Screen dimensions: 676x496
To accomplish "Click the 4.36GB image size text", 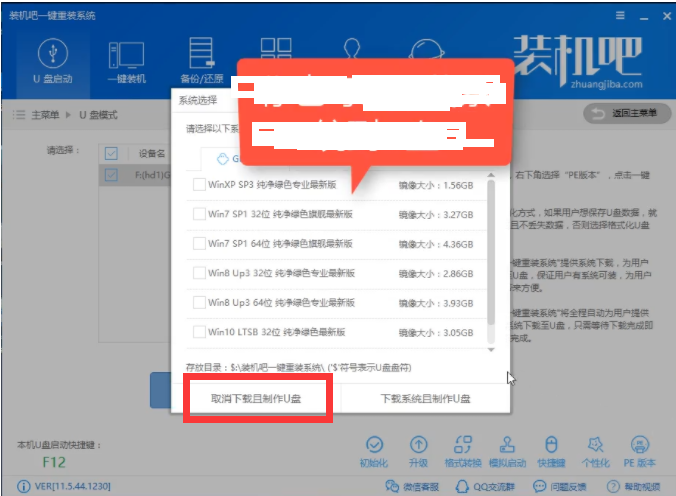I will 459,244.
